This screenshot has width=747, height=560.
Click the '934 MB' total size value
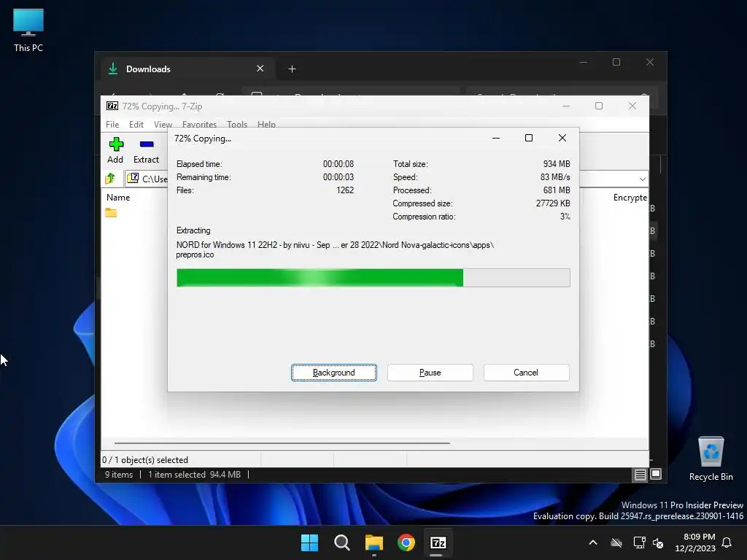(557, 164)
